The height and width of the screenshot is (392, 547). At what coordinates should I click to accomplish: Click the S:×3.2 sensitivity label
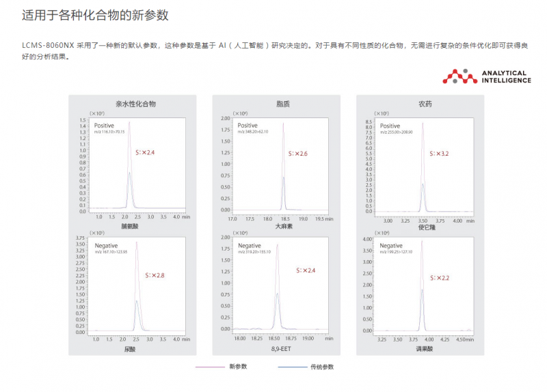point(439,154)
